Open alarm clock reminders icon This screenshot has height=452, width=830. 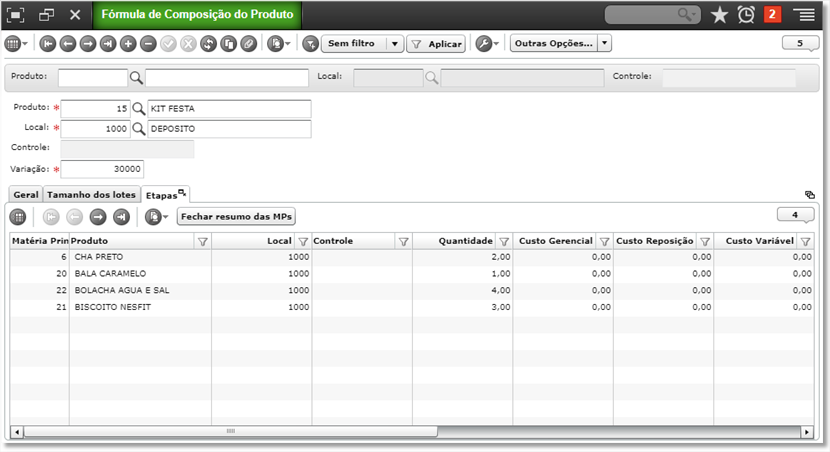746,15
